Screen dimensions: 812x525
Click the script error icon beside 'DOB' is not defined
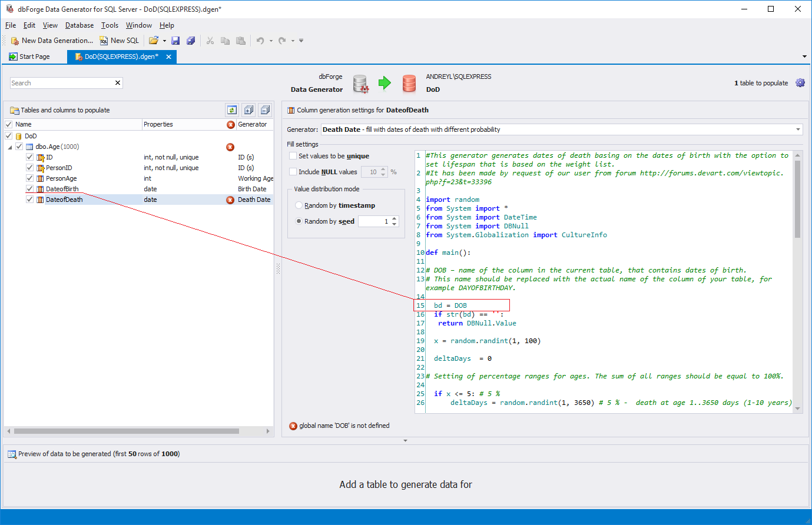pyautogui.click(x=293, y=426)
